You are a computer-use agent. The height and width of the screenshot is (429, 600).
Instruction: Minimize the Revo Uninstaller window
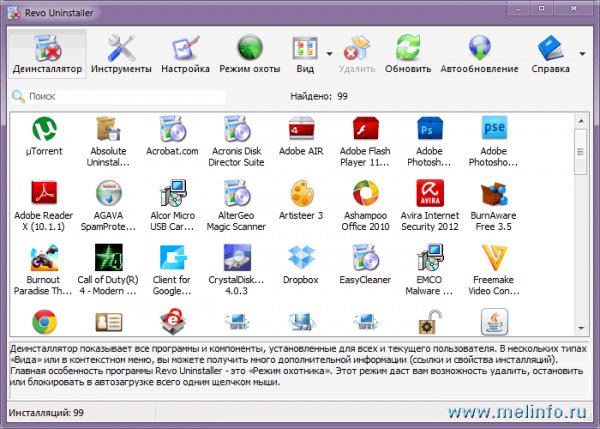tap(520, 8)
